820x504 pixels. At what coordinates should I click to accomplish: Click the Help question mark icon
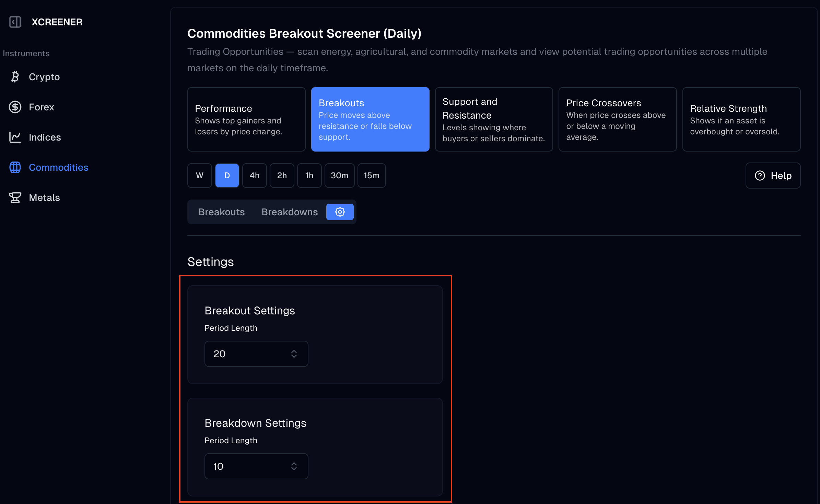point(760,176)
